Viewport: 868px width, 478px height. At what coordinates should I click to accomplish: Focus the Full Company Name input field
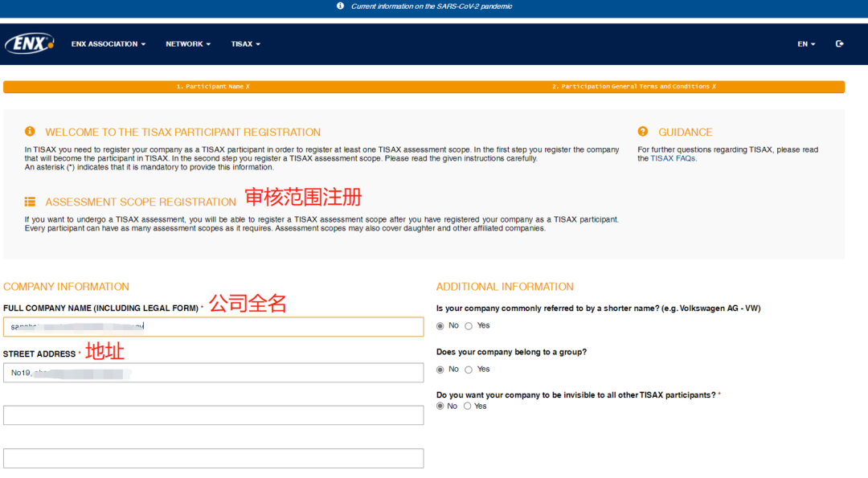[214, 326]
